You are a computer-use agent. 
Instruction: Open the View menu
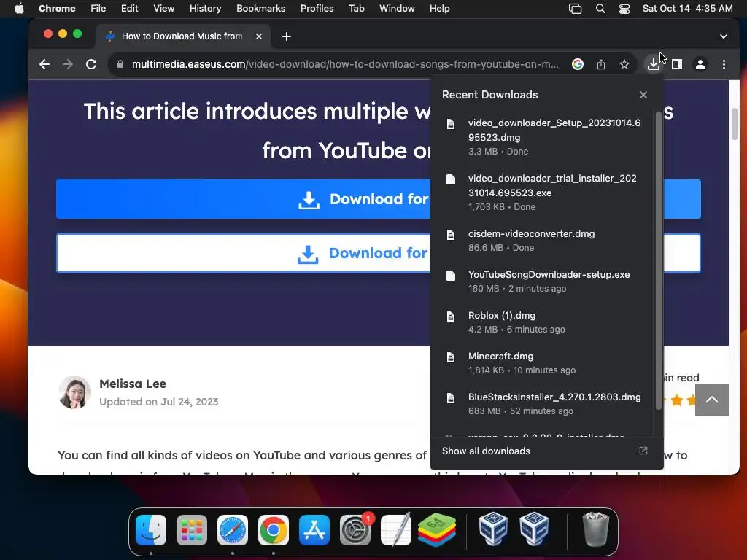coord(164,9)
